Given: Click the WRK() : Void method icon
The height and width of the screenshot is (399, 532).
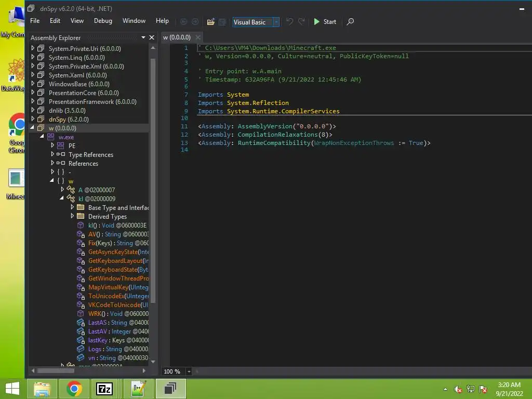Looking at the screenshot, I should (81, 313).
